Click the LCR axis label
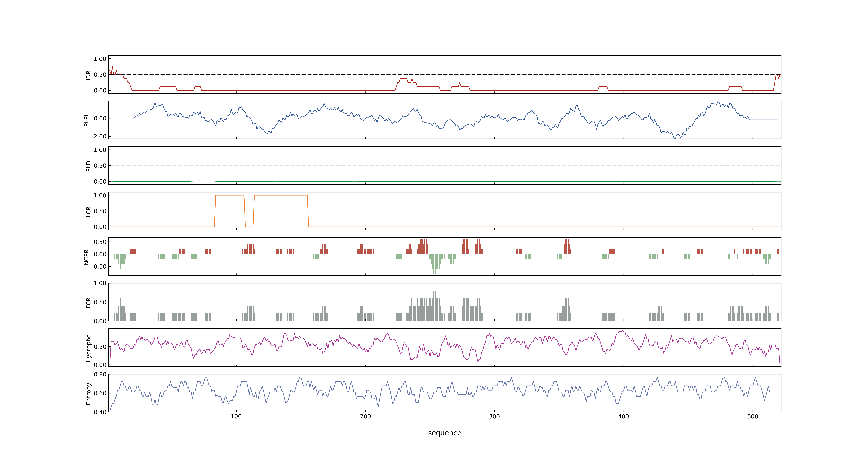868x463 pixels. tap(88, 212)
